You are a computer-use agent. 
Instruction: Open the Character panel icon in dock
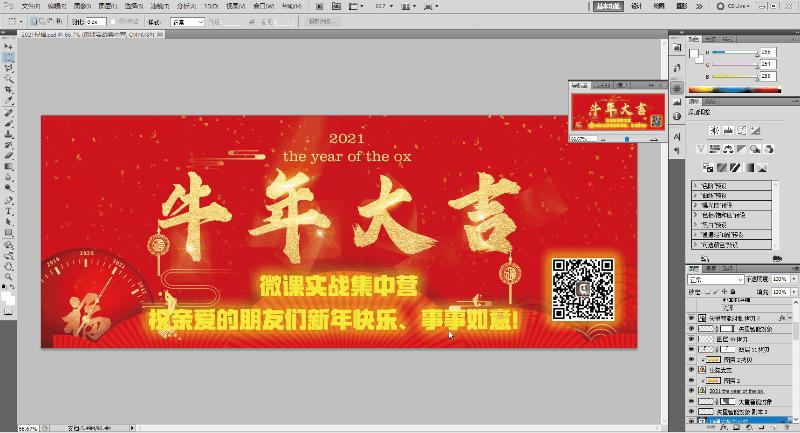click(677, 136)
